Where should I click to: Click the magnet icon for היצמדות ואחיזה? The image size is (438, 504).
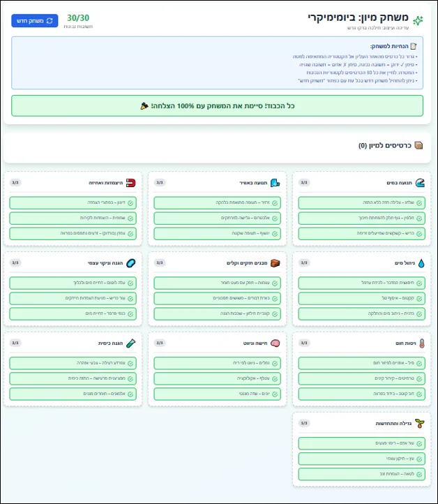130,183
